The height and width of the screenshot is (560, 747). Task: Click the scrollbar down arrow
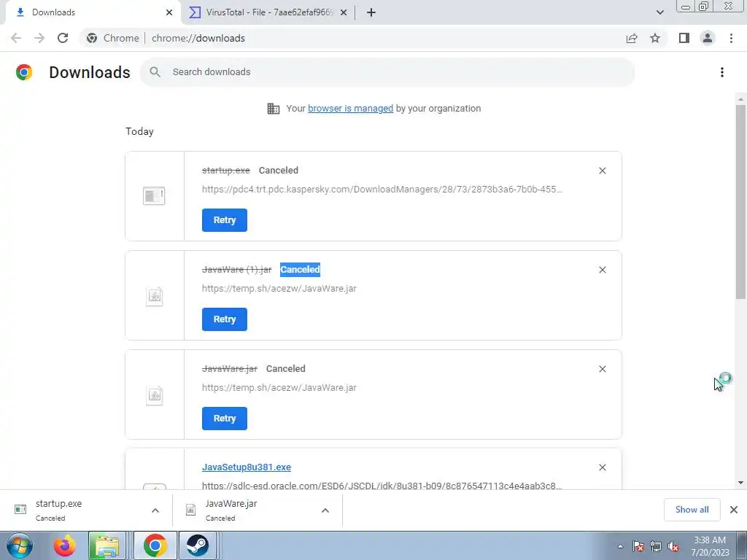pos(740,483)
